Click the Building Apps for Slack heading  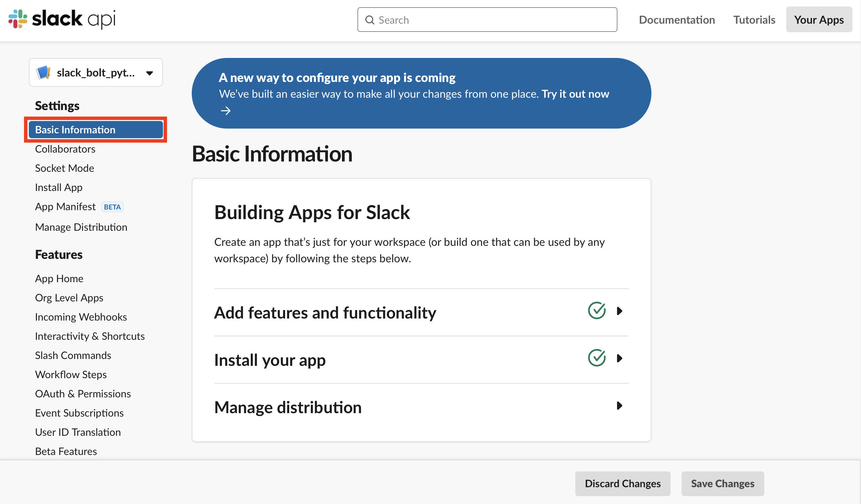[x=312, y=212]
